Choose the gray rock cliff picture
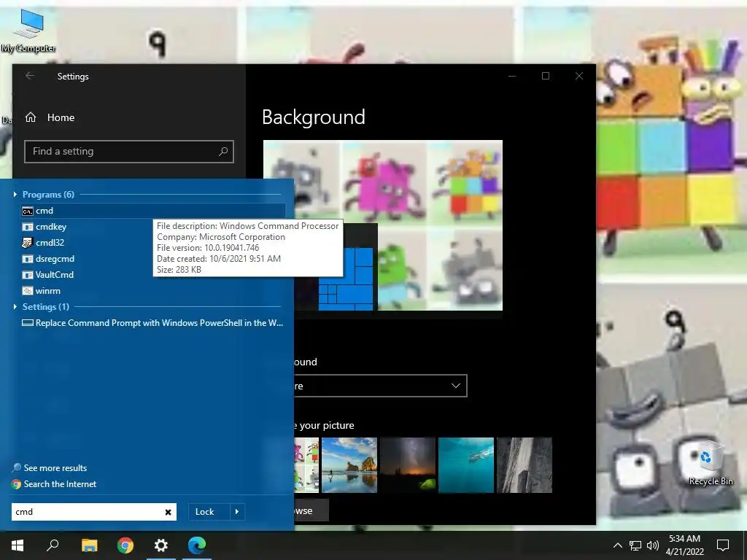747x560 pixels. point(524,464)
